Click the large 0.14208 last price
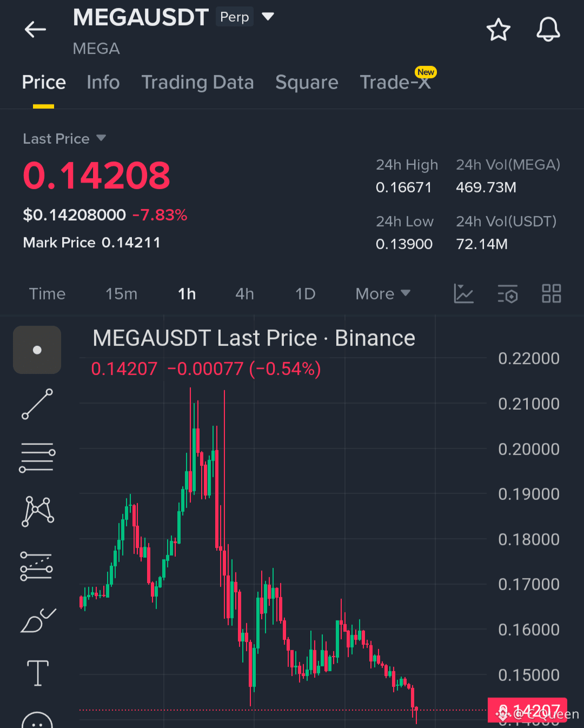The height and width of the screenshot is (728, 584). point(96,176)
